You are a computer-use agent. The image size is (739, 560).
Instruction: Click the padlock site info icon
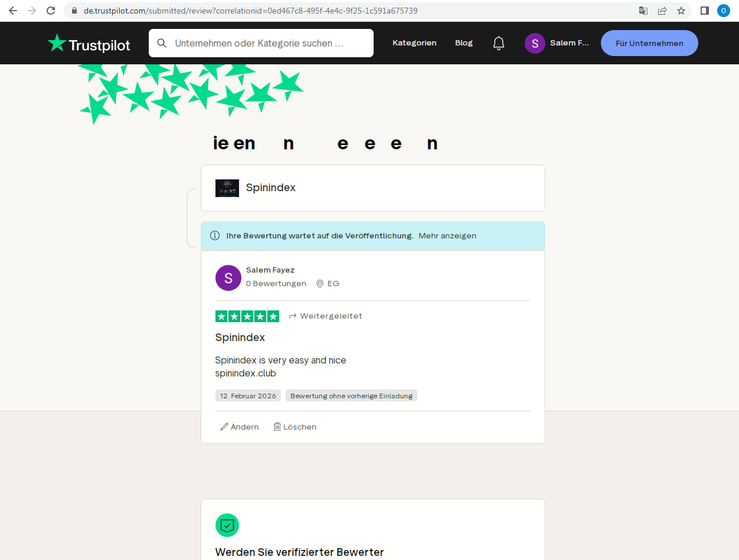(x=74, y=11)
